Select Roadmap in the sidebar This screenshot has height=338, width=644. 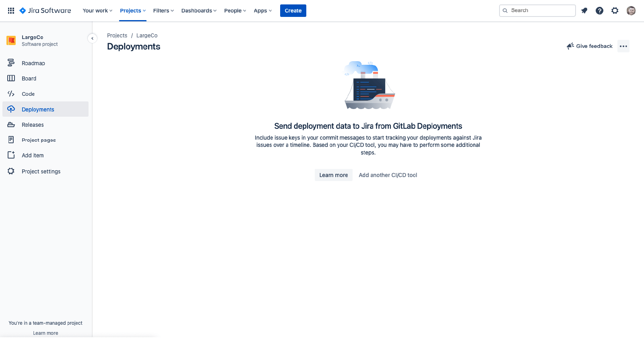coord(33,63)
